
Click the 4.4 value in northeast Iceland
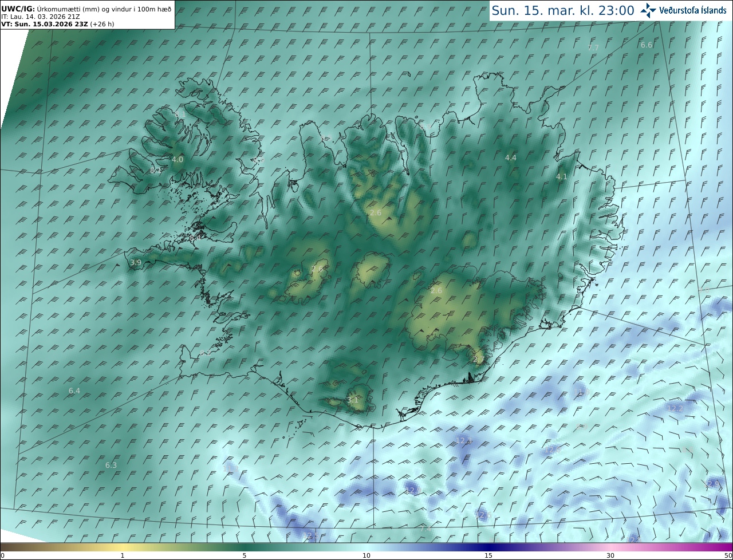click(x=511, y=157)
